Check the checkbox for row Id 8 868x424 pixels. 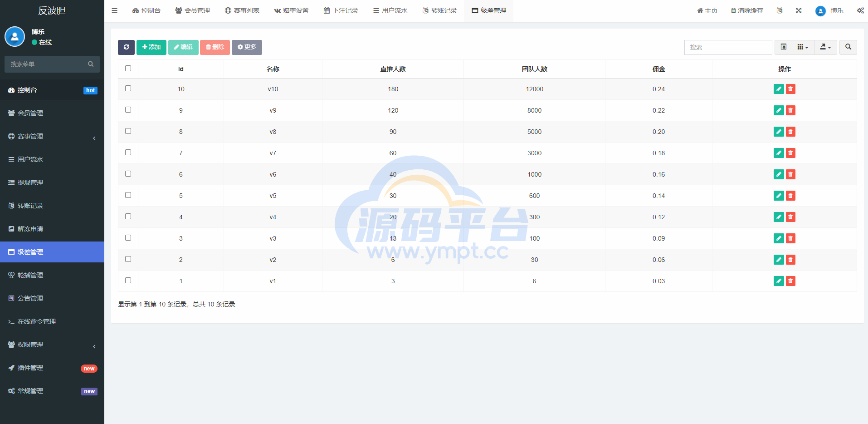128,131
